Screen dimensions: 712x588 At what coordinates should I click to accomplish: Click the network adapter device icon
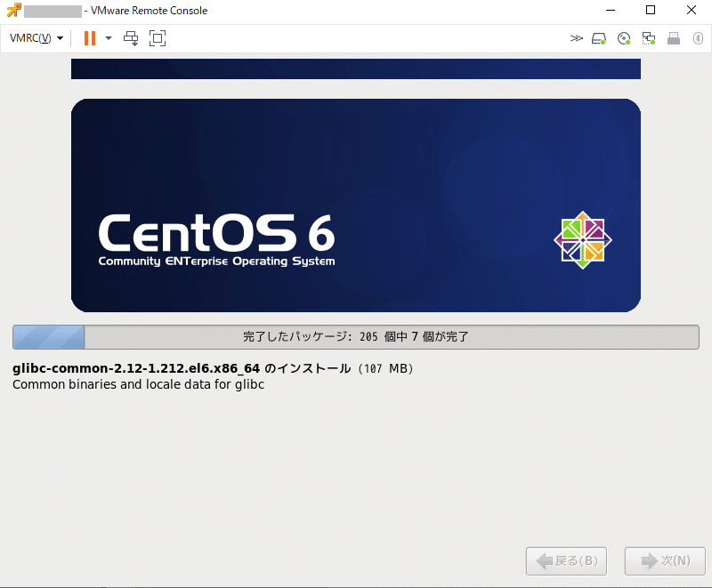point(649,38)
